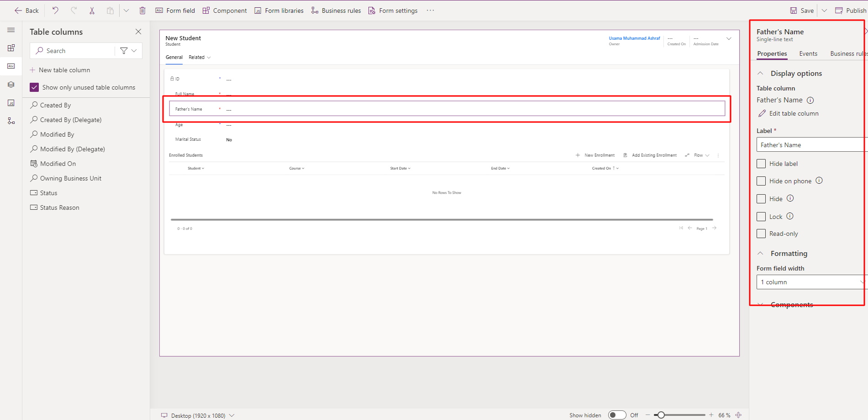This screenshot has width=868, height=420.
Task: Uncheck Show only unused table columns
Action: 34,87
